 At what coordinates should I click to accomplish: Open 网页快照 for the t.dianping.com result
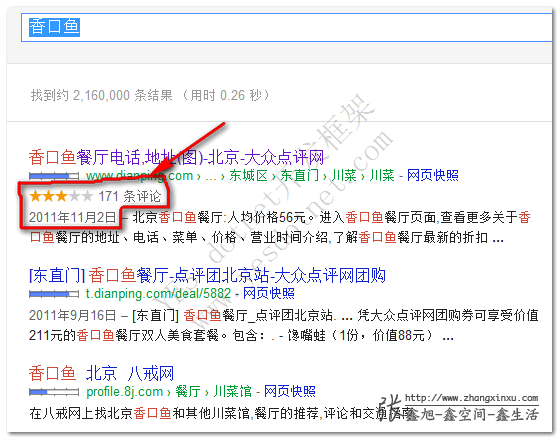click(269, 293)
